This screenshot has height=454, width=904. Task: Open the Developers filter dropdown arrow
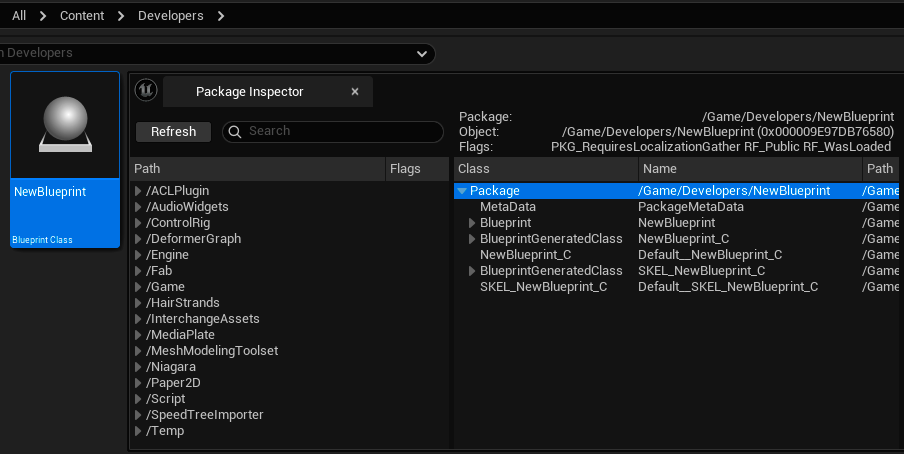click(421, 53)
